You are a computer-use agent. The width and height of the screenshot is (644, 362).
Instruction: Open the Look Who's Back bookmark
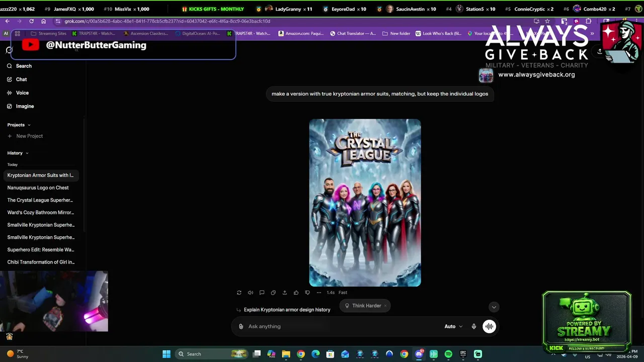[439, 34]
